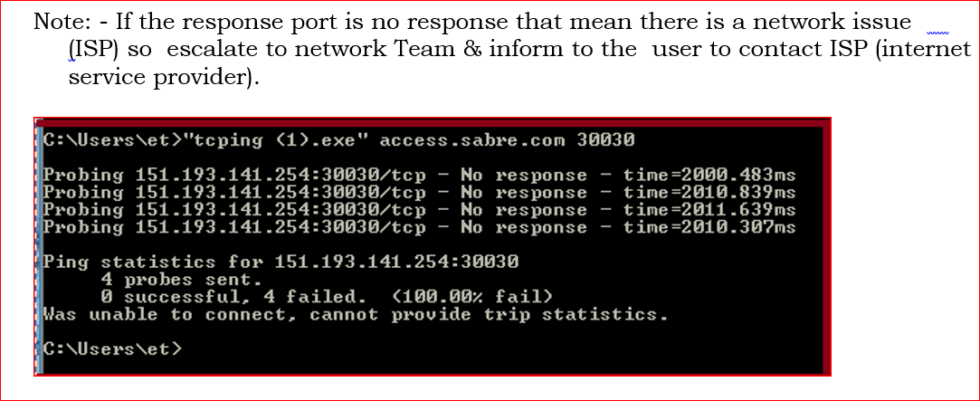Select the probe line with time=2000.483ms
The image size is (980, 401).
(x=419, y=176)
